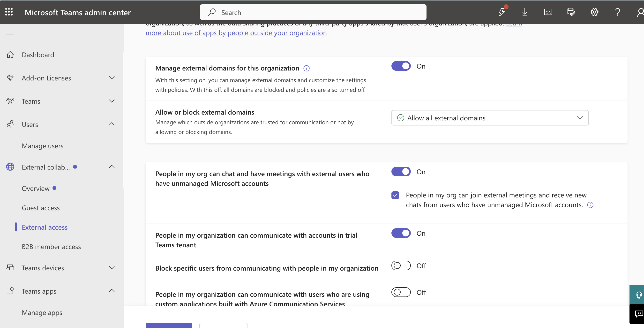644x328 pixels.
Task: Open help question mark icon
Action: pyautogui.click(x=617, y=12)
